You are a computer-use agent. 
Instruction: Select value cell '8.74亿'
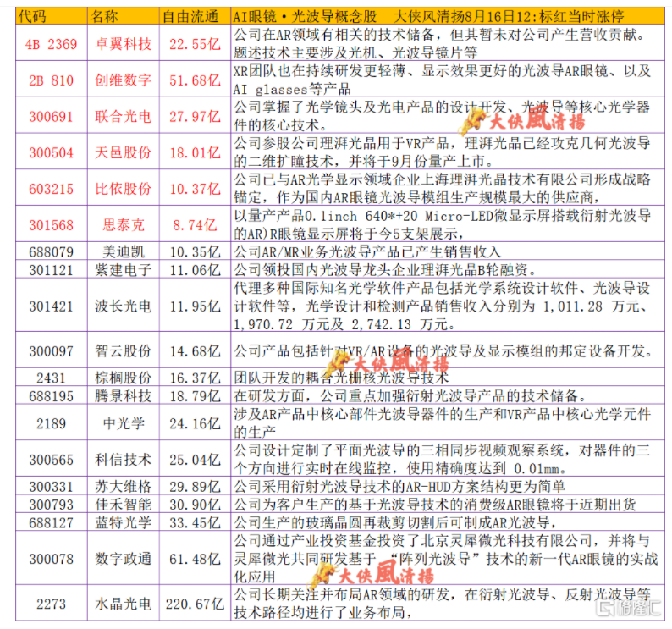195,224
